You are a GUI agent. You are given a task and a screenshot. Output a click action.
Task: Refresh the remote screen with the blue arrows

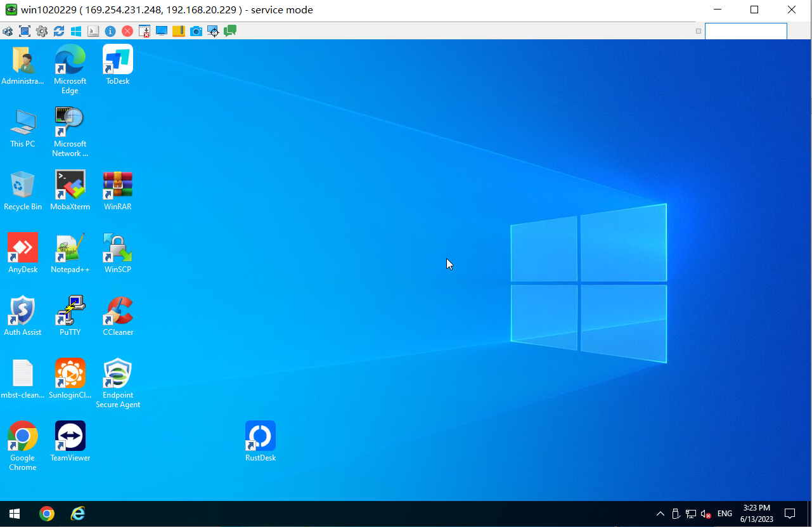pos(59,31)
